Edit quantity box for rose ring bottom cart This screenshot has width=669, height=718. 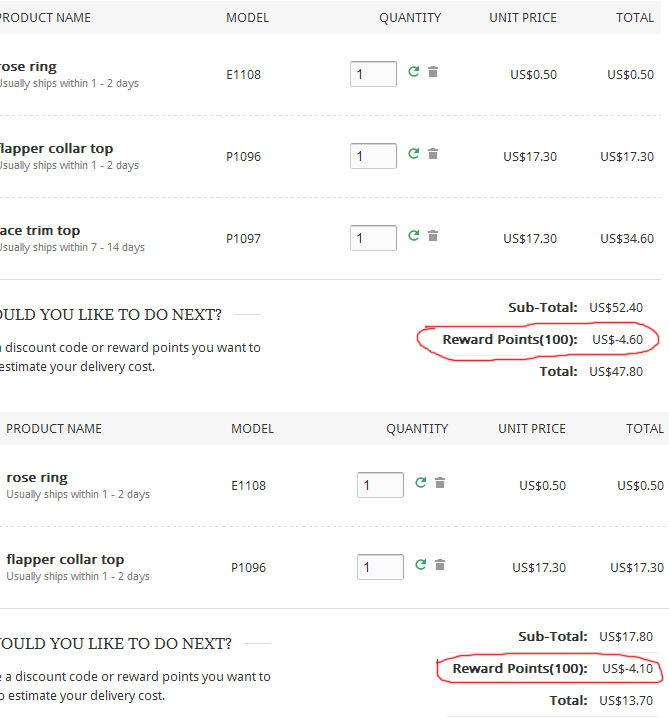(380, 484)
